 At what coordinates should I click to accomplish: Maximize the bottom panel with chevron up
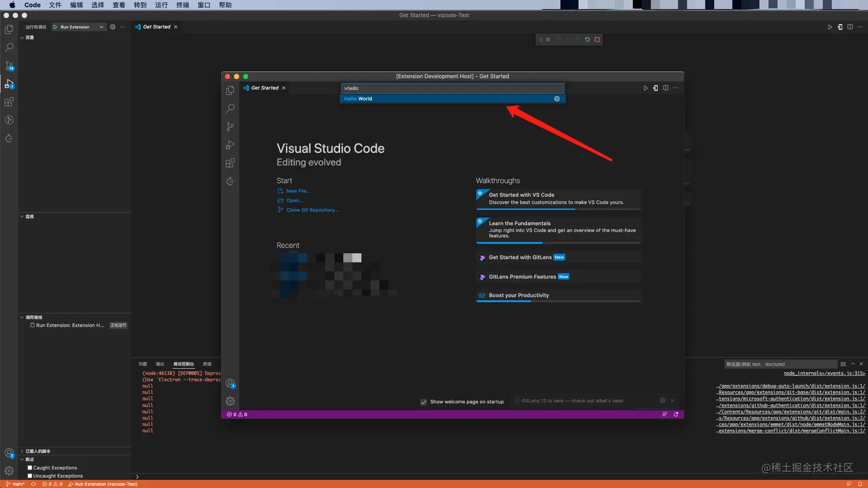(x=853, y=364)
